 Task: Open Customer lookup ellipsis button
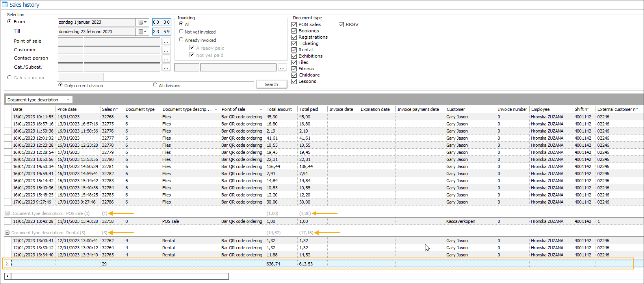(166, 50)
